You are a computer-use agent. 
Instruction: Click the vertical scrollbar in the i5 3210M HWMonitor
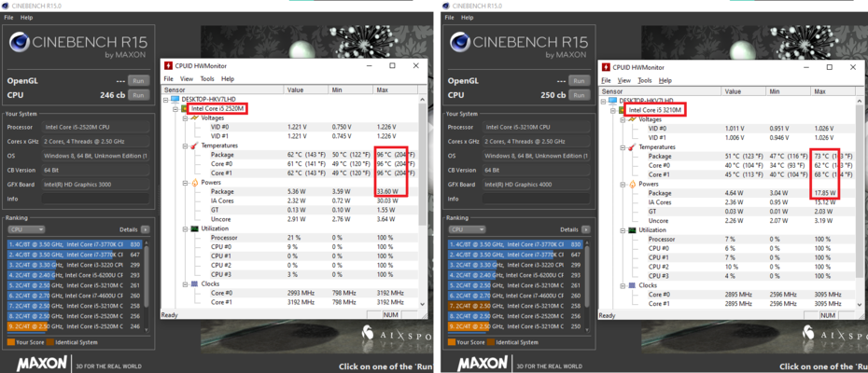pos(861,203)
